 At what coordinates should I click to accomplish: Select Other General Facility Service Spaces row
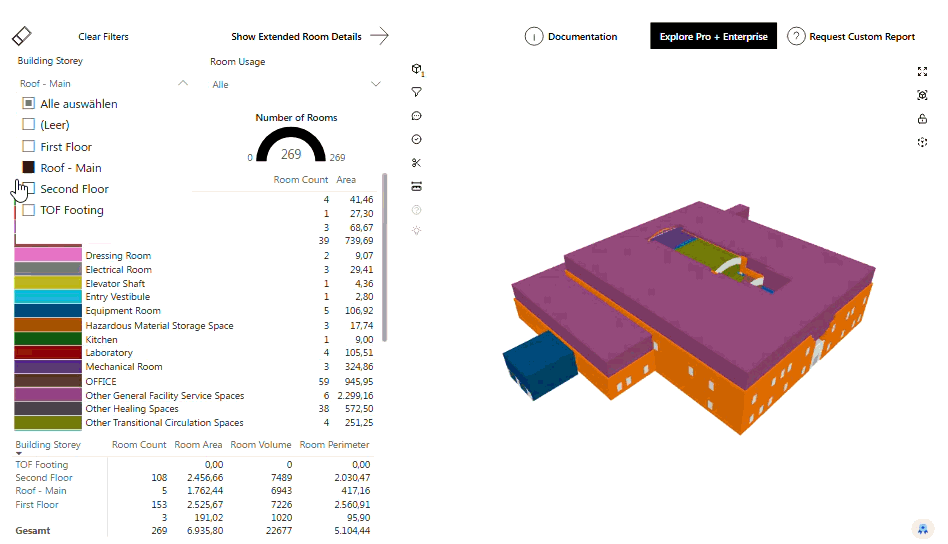[x=194, y=395]
